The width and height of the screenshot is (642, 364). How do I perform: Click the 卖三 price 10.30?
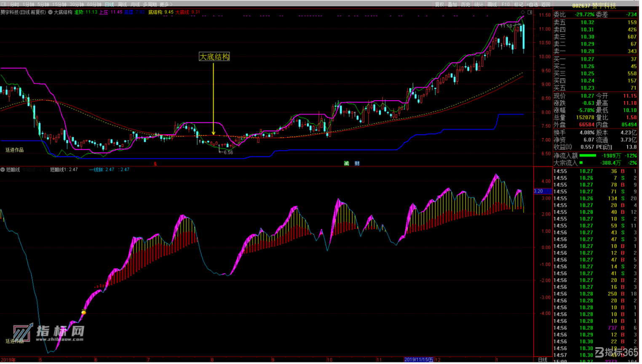tap(587, 37)
